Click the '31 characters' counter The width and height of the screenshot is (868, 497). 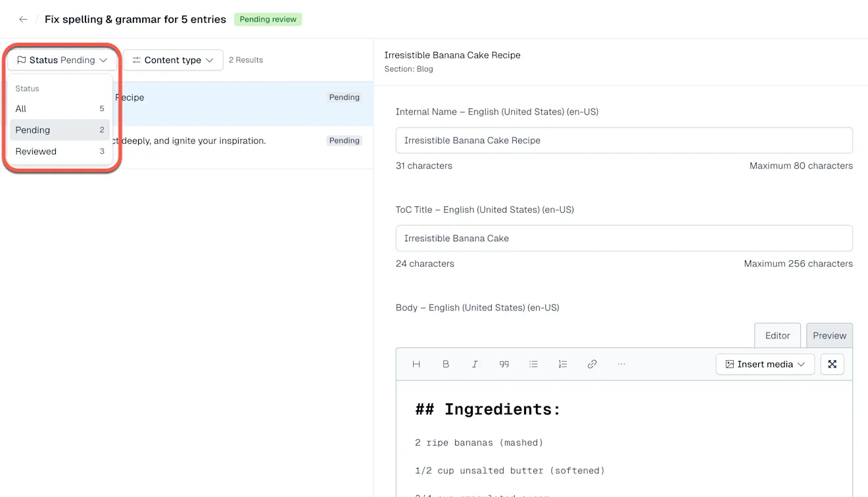click(x=424, y=166)
